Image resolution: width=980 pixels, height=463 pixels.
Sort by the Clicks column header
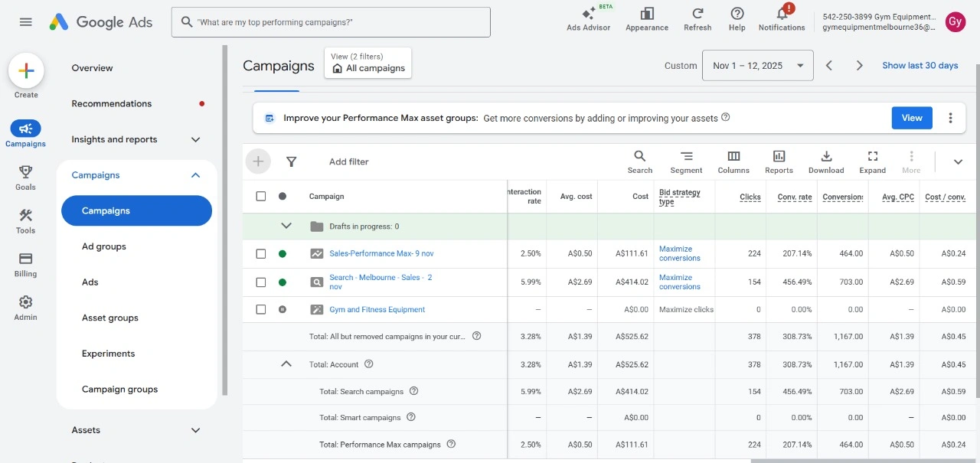click(x=750, y=197)
